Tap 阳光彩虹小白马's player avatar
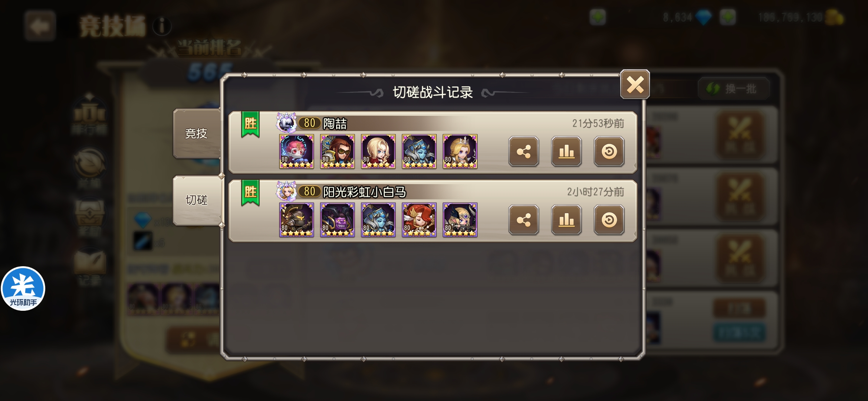 click(286, 192)
